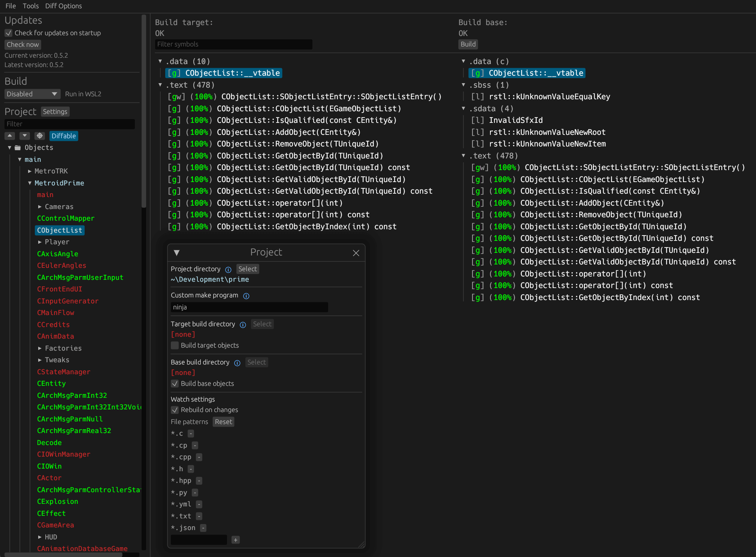Remove the *.cpp file pattern
The image size is (756, 557).
199,457
